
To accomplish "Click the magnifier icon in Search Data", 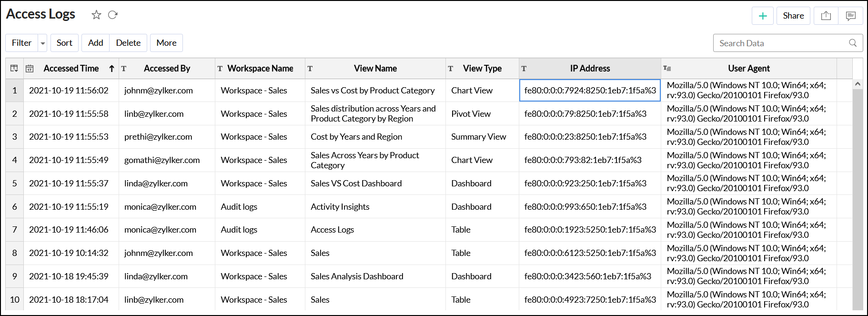I will 853,43.
